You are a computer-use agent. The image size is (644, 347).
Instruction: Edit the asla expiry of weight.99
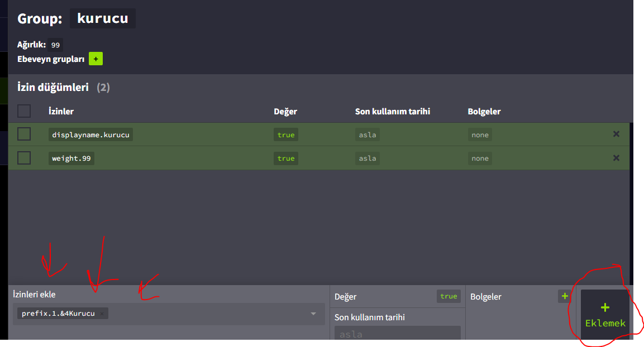pyautogui.click(x=367, y=158)
